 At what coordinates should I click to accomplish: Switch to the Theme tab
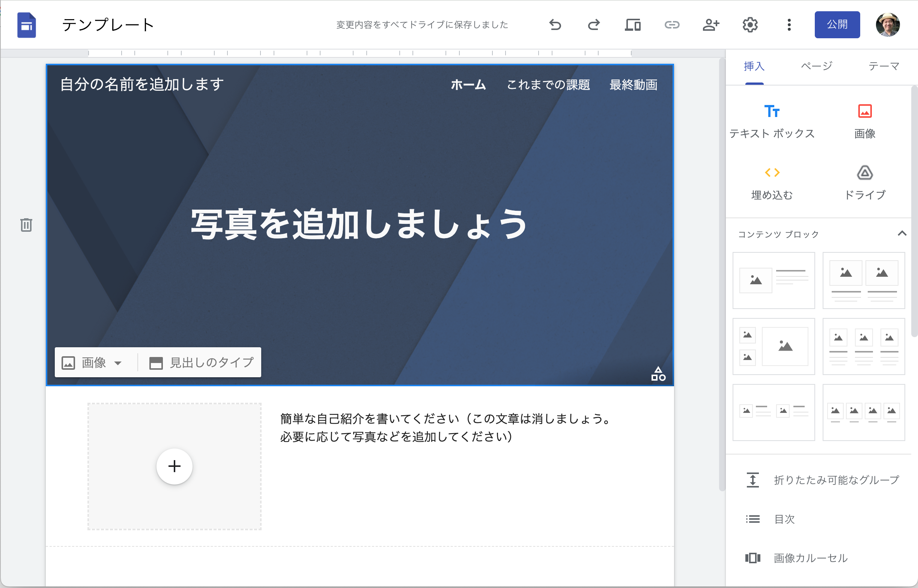(x=883, y=66)
